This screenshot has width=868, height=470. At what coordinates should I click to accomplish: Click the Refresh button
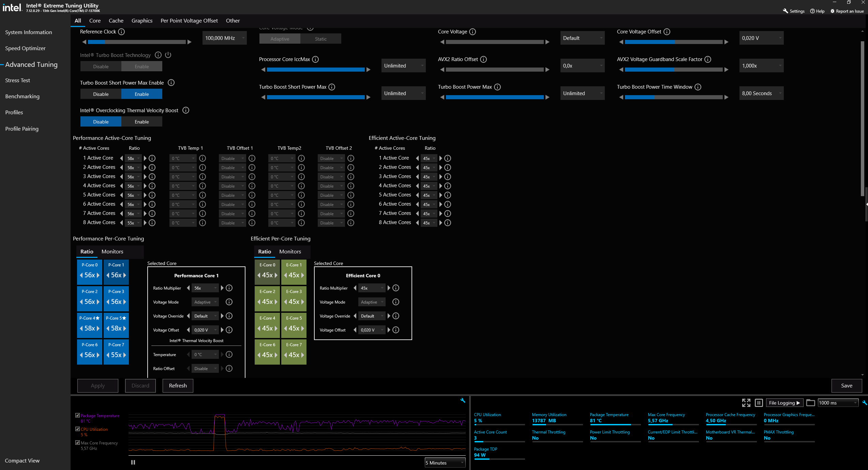(178, 386)
